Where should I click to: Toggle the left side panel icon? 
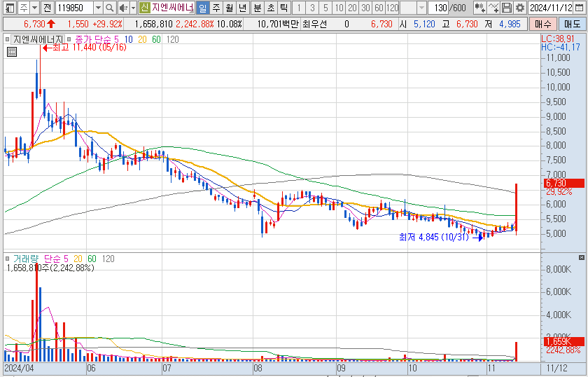(10, 8)
